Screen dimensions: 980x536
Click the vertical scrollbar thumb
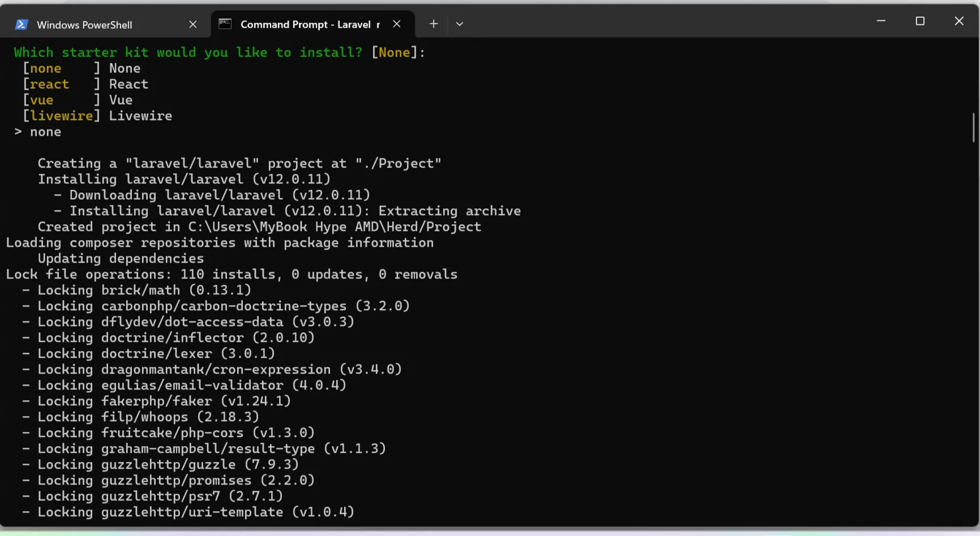pos(974,127)
